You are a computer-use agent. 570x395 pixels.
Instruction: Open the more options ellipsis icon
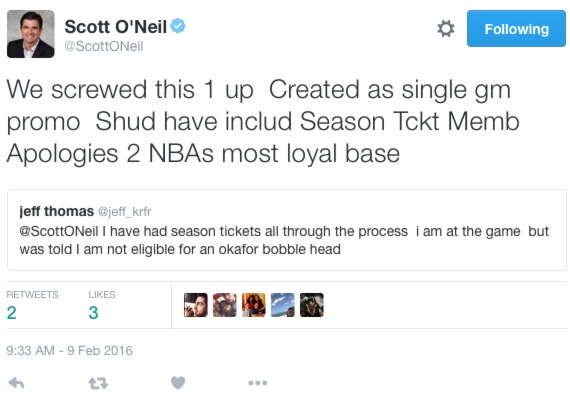[258, 383]
